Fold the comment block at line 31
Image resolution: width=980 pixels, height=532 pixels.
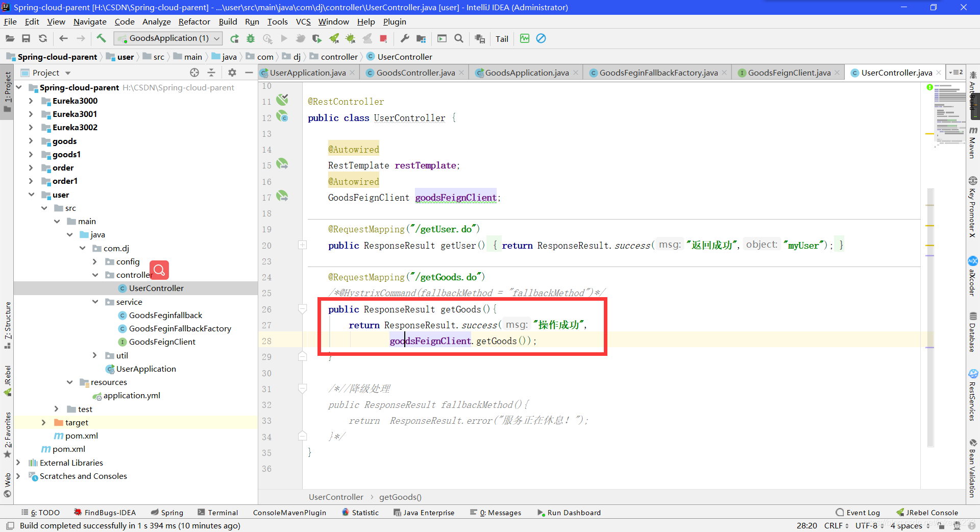(x=302, y=389)
